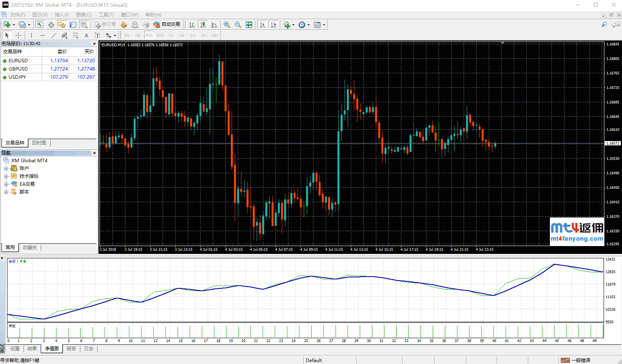Viewport: 622px width, 364px height.
Task: Expand the 账户 tree node
Action: 6,168
